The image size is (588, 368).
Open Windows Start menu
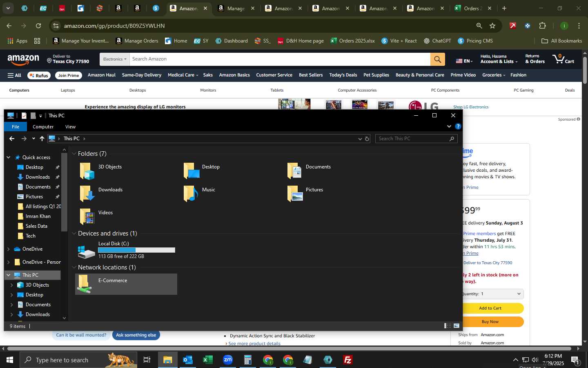(x=10, y=360)
